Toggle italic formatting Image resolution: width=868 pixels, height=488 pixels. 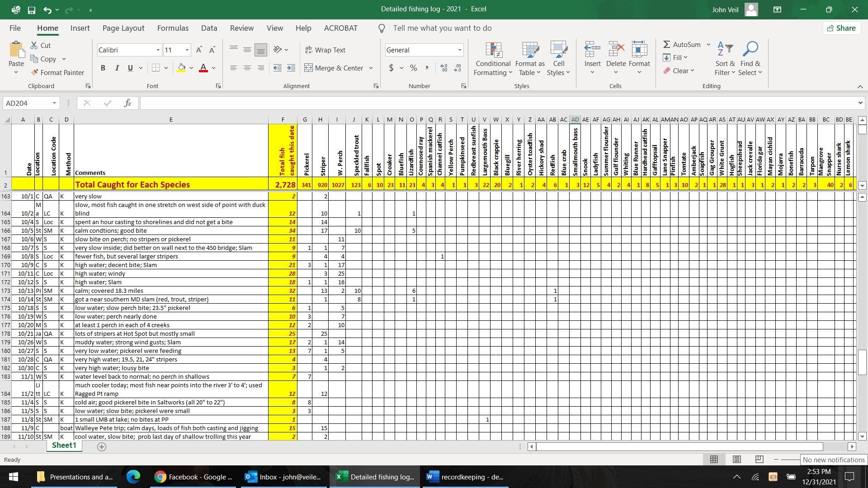coord(117,68)
